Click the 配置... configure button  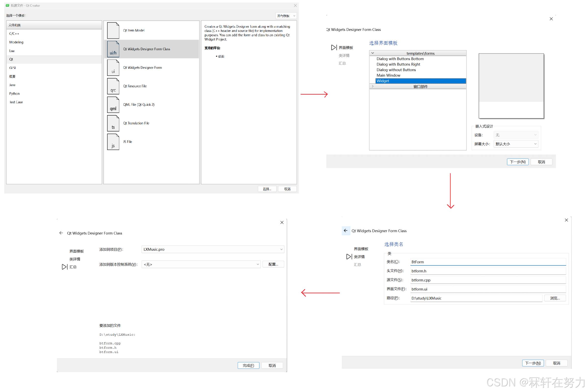click(273, 264)
